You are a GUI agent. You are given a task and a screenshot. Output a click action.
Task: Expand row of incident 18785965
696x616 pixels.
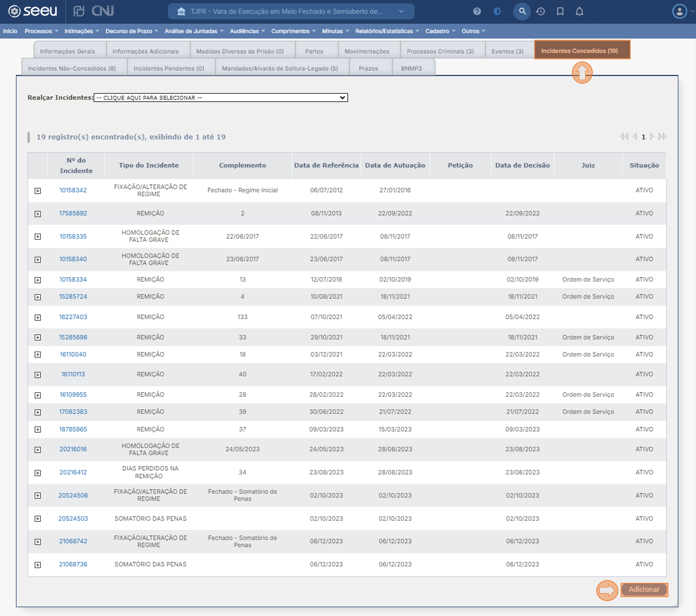(38, 430)
